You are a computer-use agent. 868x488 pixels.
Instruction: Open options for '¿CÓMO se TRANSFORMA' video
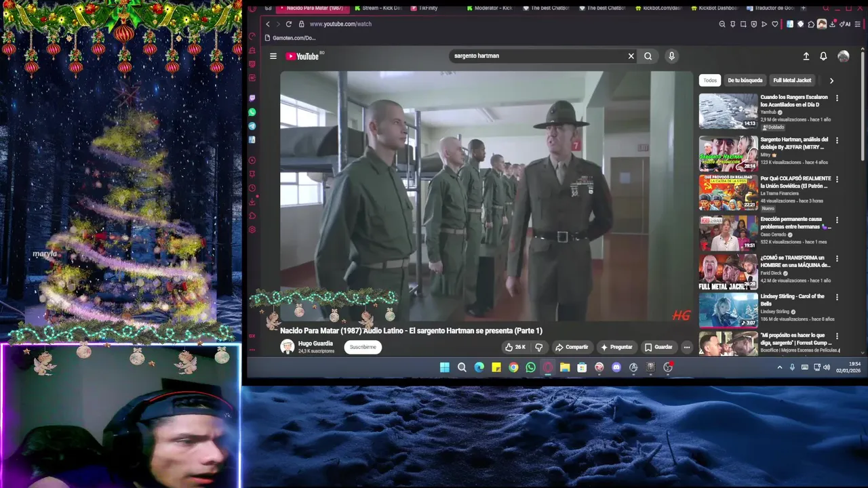point(837,259)
